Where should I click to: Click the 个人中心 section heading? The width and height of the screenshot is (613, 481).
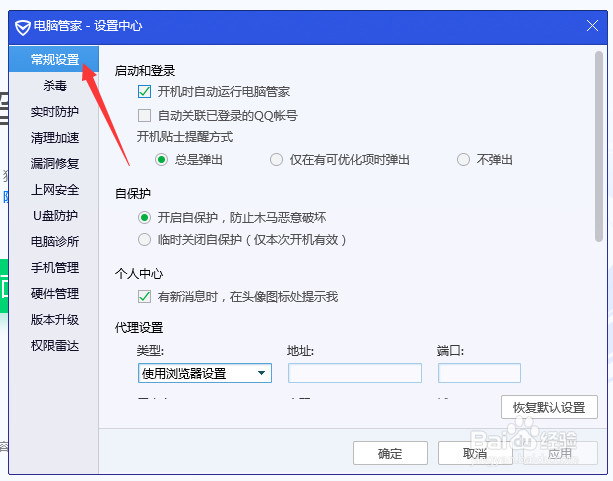pos(139,273)
